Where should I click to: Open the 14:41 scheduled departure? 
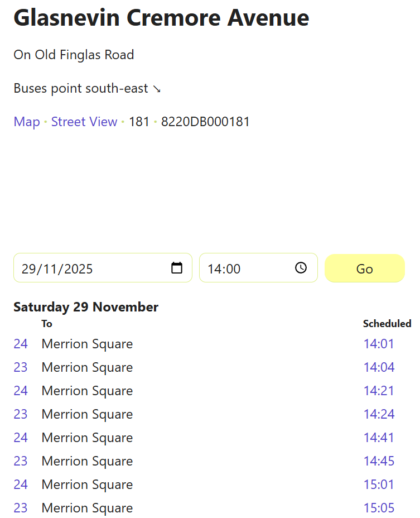click(379, 438)
